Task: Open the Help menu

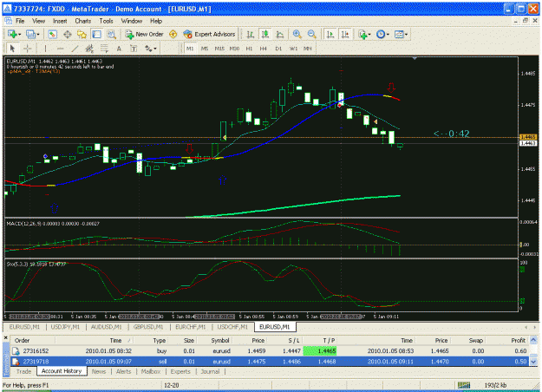Action: tap(156, 21)
